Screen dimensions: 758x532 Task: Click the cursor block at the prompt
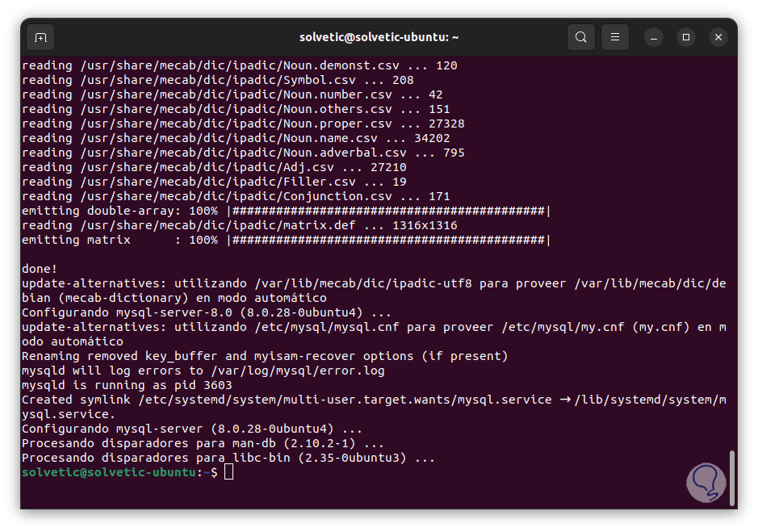click(x=228, y=472)
